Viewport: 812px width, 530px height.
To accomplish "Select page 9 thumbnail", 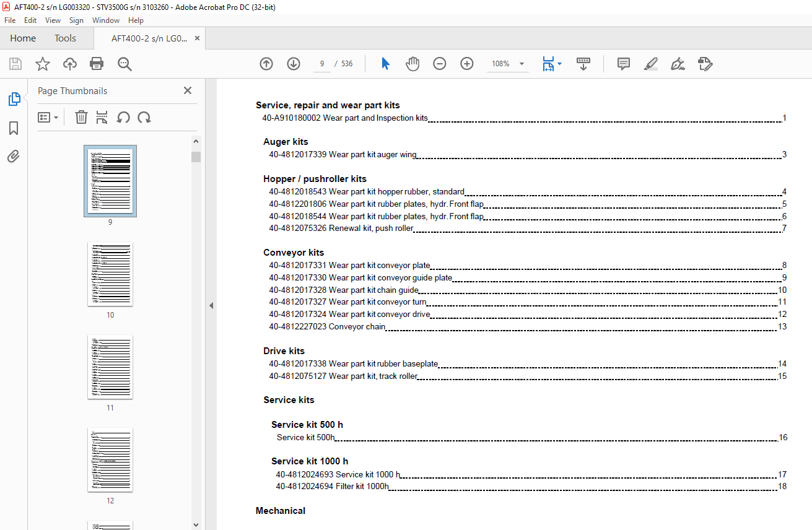I will pyautogui.click(x=110, y=181).
